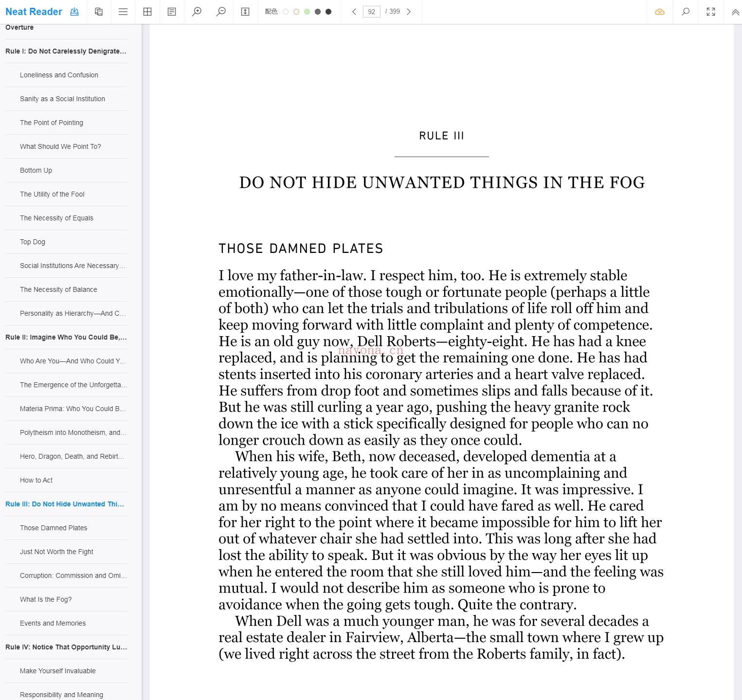
Task: Open The Point of Pointing section
Action: (x=52, y=123)
